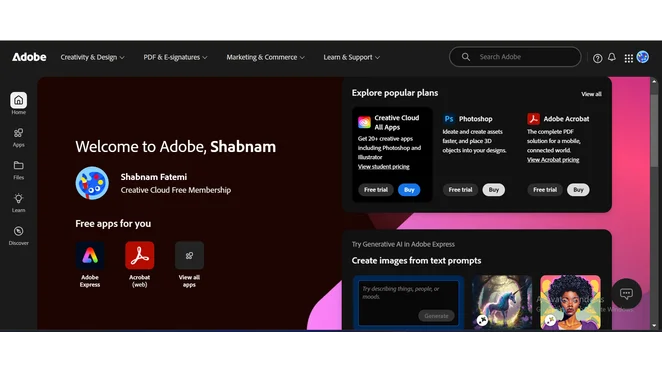Launch the Acrobat (web) app icon
This screenshot has height=372, width=662.
(x=140, y=255)
